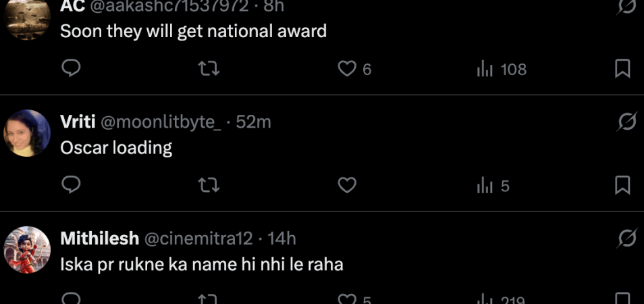Open Grok icon on Vriti's tweet
The height and width of the screenshot is (304, 644).
coord(626,122)
